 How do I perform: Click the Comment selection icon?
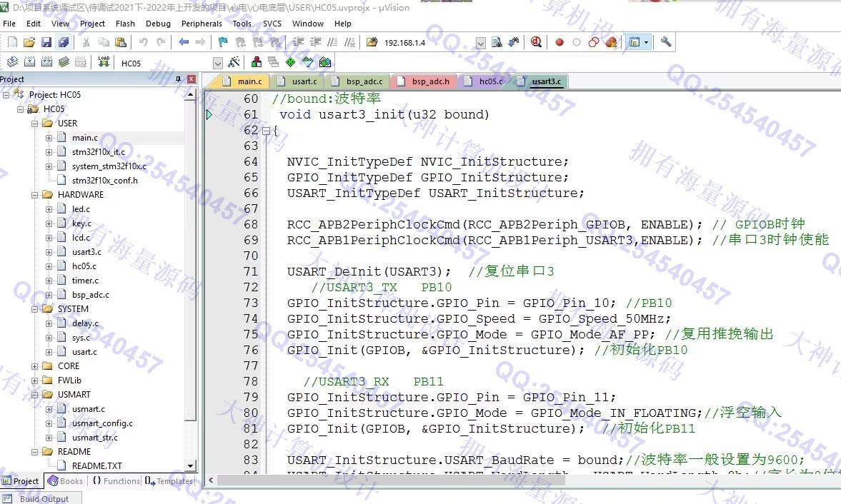[x=332, y=42]
